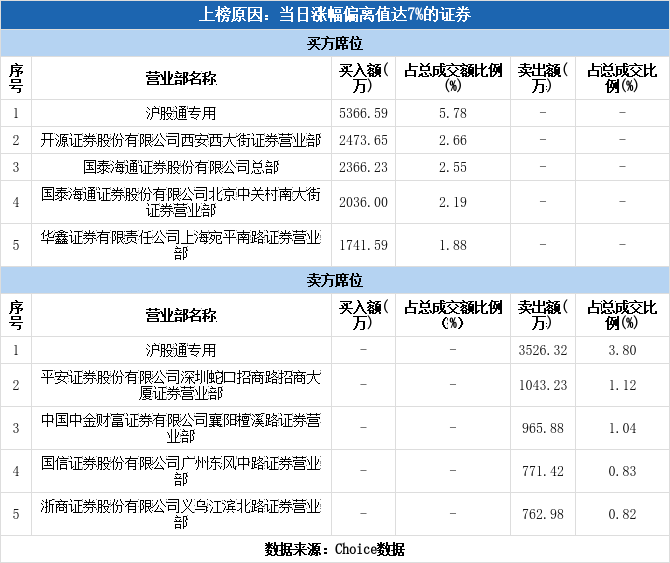The image size is (670, 563).
Task: Click '国信证券股份有限公司广州东风中路证券营业部'
Action: coord(181,471)
